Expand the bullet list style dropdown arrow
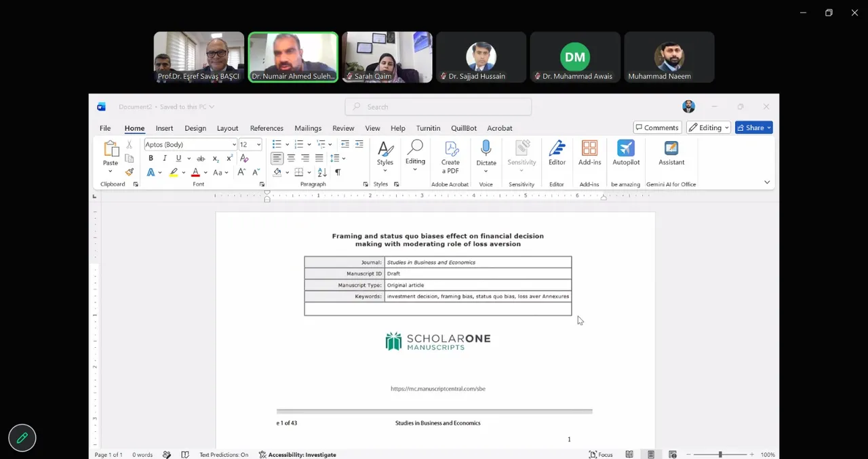Screen dimensions: 868x459 coord(287,144)
